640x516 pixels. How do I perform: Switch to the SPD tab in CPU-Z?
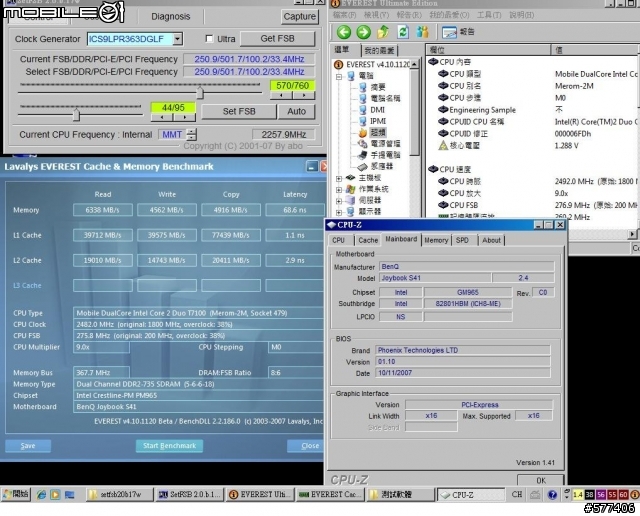(462, 240)
